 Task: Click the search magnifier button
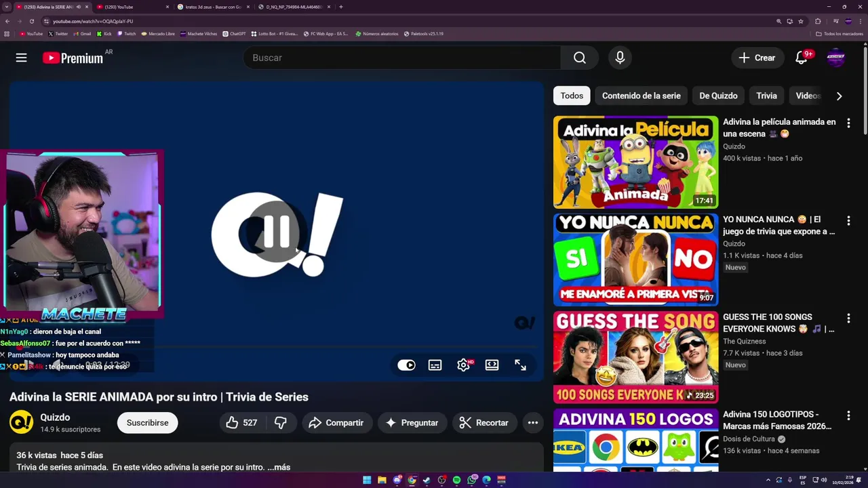coord(579,58)
